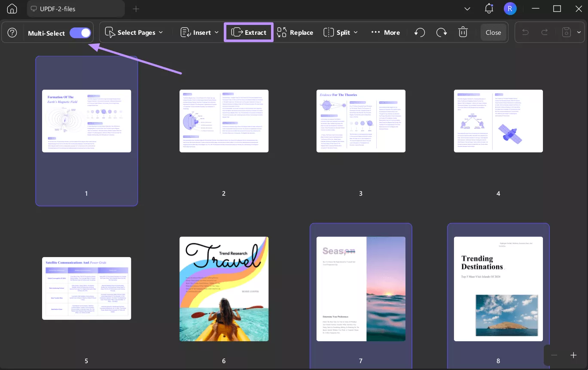Disable the Multi-Select toggle
The height and width of the screenshot is (370, 588).
coord(80,33)
